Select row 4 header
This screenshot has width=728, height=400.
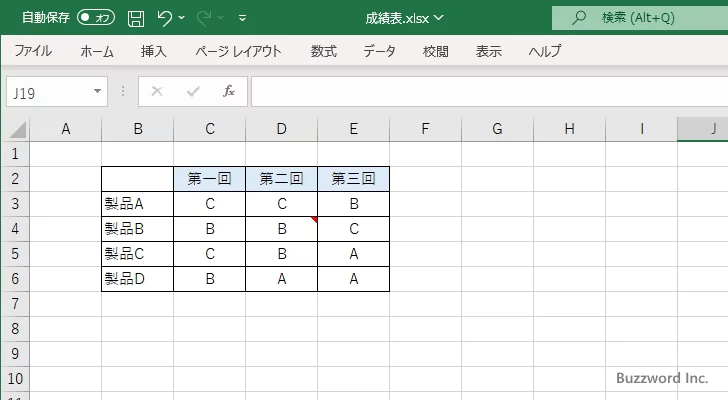15,229
